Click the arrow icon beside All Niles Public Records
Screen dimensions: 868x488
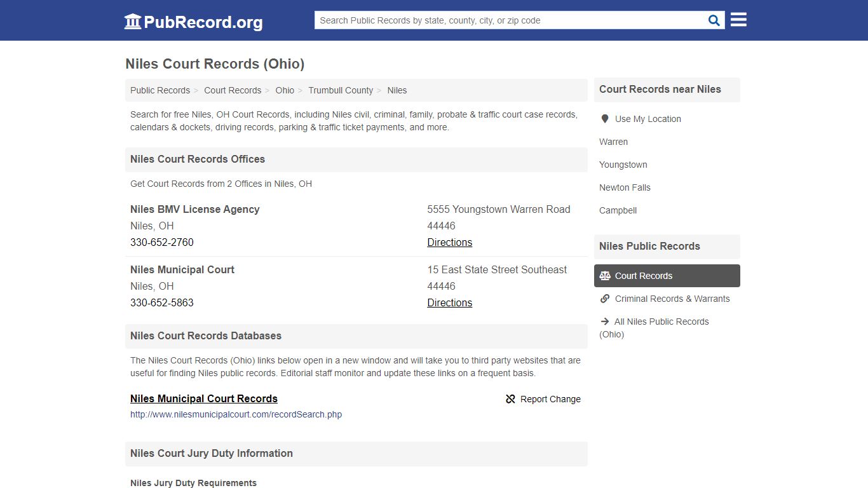pos(605,322)
